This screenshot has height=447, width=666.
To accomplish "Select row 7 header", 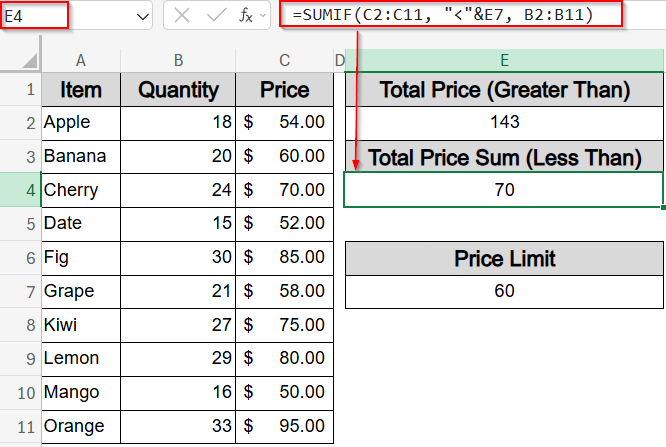I will (x=20, y=291).
